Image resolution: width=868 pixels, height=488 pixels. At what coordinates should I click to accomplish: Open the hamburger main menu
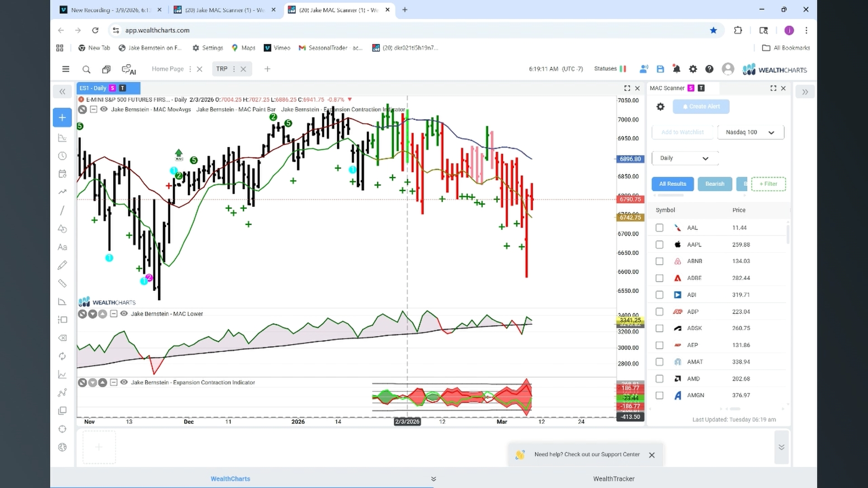pyautogui.click(x=66, y=69)
